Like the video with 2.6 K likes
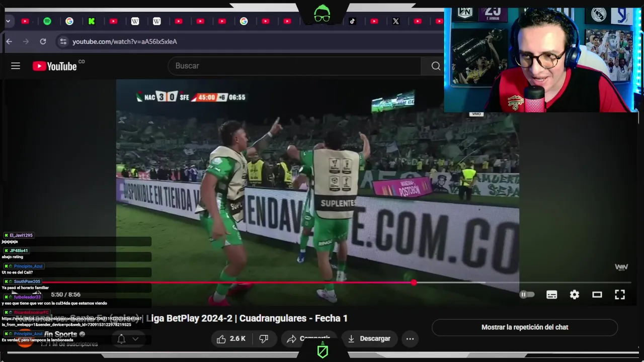This screenshot has width=644, height=362. point(230,339)
